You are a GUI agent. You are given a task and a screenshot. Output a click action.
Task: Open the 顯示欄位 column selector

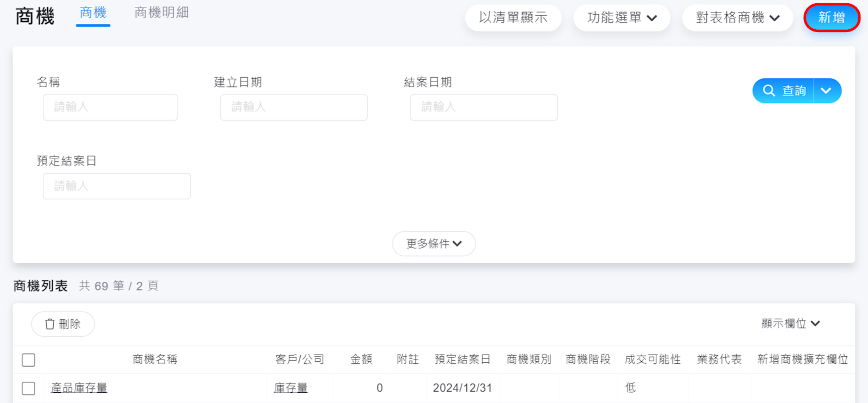point(790,324)
